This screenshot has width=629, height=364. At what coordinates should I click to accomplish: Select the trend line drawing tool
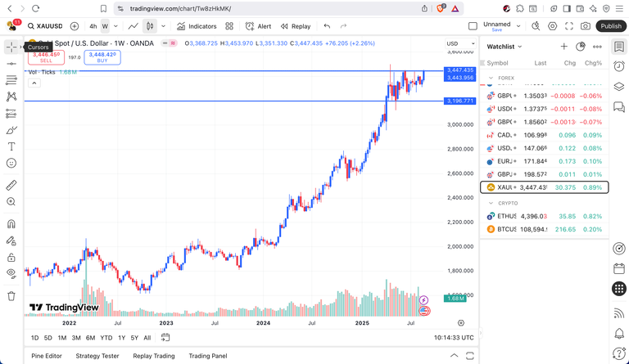tap(11, 64)
